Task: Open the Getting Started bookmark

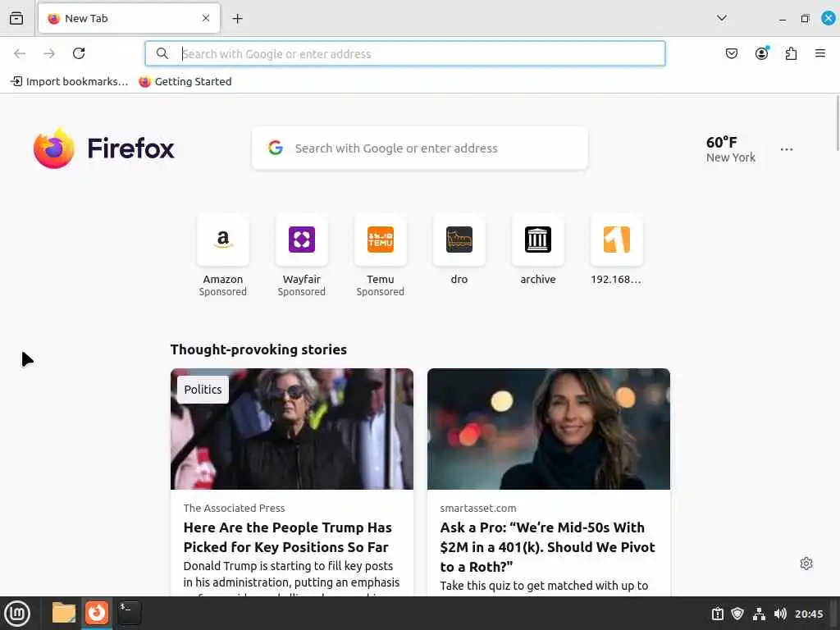Action: (185, 81)
